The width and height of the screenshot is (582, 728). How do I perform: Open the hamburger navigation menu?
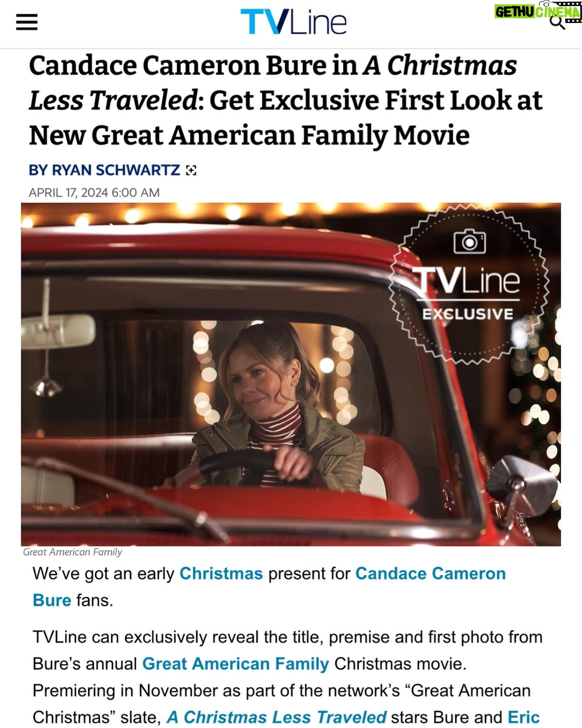[x=27, y=22]
